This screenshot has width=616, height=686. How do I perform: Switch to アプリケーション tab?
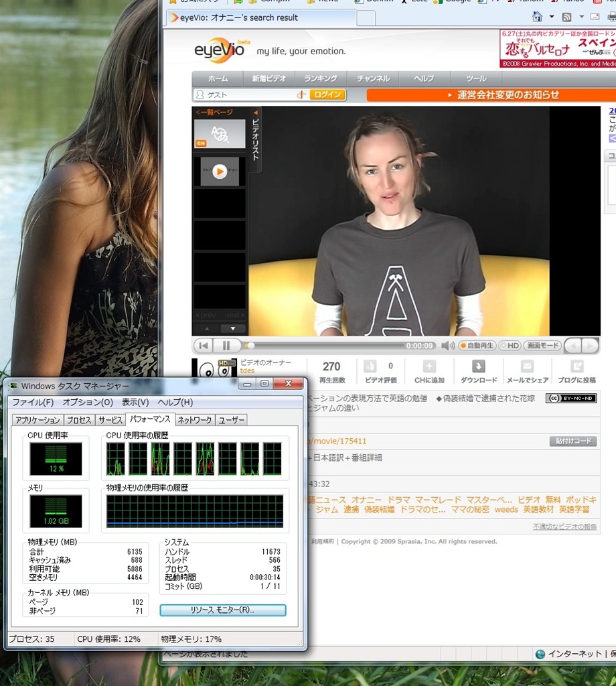pyautogui.click(x=37, y=420)
